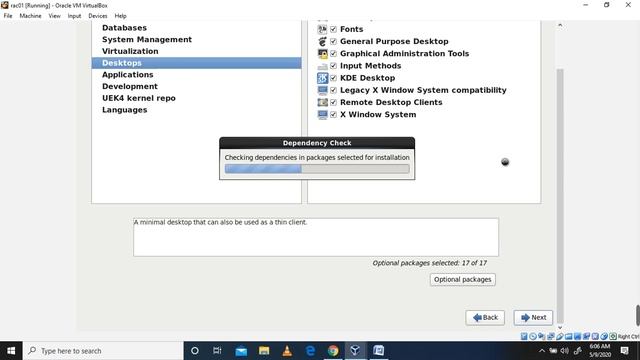Click the X Window System monitor icon
The height and width of the screenshot is (360, 640).
(322, 115)
